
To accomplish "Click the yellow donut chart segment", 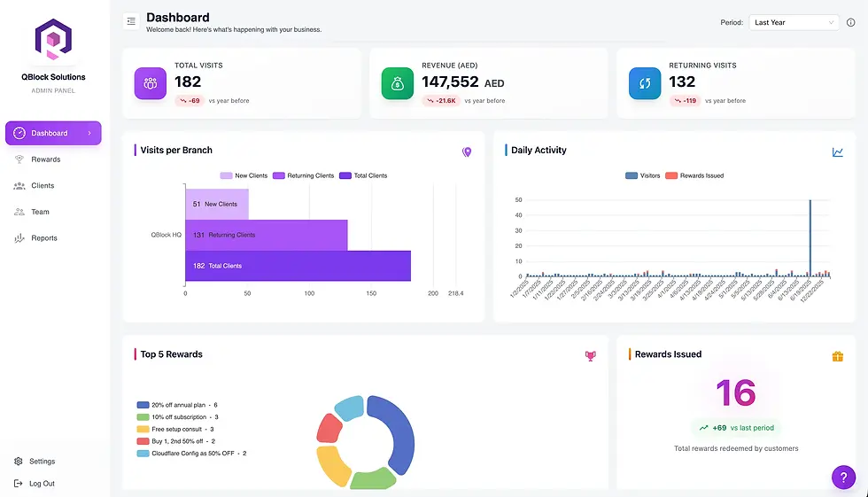I will (332, 465).
